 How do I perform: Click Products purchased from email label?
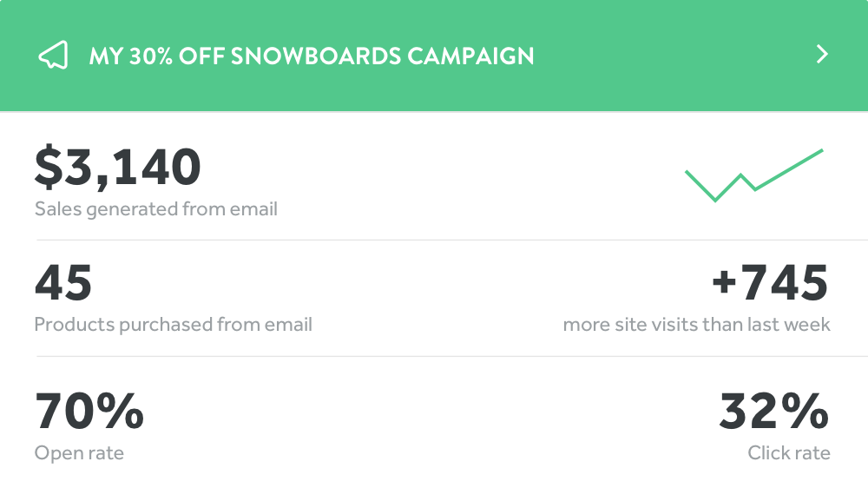[174, 325]
